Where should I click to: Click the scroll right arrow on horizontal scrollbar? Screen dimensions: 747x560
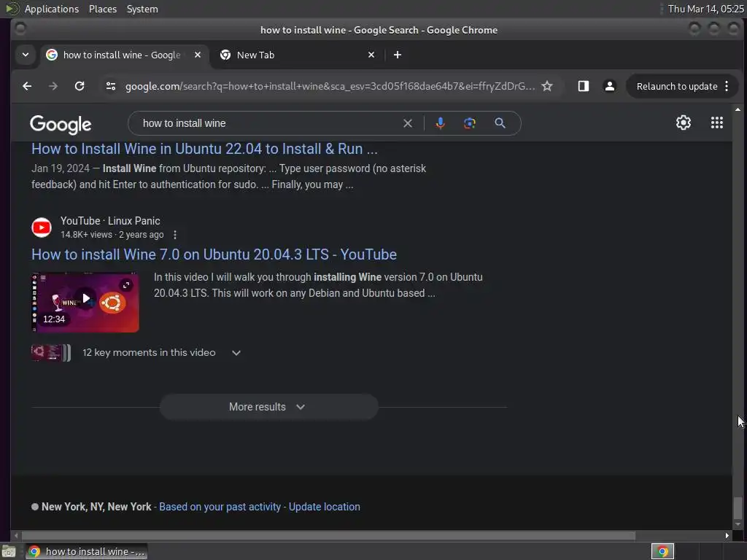[x=727, y=536]
